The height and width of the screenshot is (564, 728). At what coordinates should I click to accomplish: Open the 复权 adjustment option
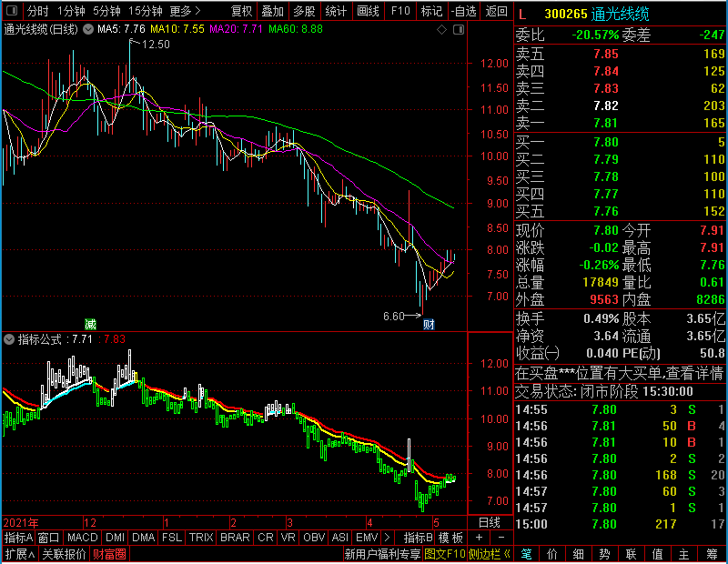241,11
